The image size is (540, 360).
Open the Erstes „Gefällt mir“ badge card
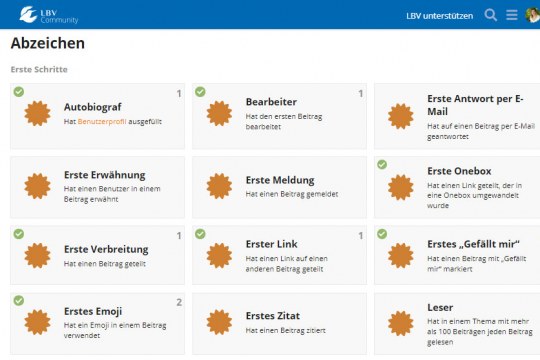pos(457,255)
